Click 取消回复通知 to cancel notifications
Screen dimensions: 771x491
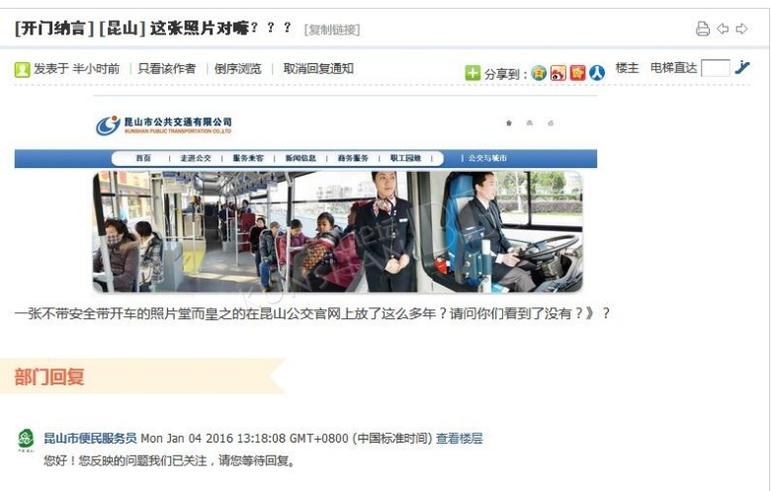coord(318,68)
